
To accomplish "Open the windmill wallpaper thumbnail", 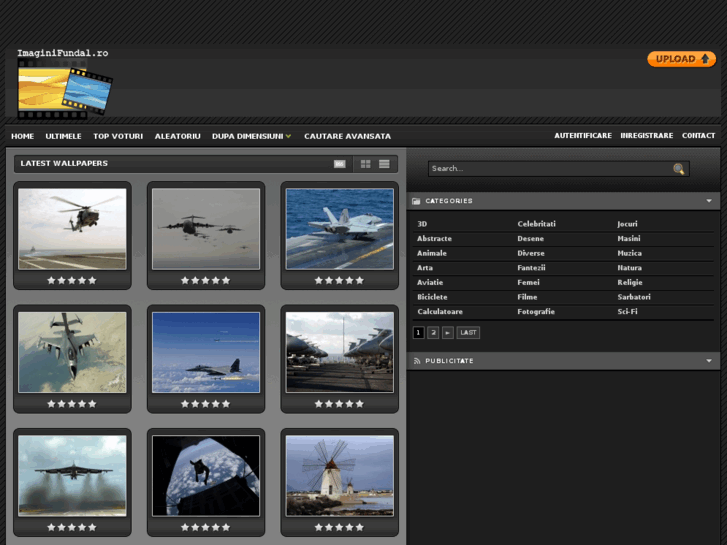I will 339,475.
